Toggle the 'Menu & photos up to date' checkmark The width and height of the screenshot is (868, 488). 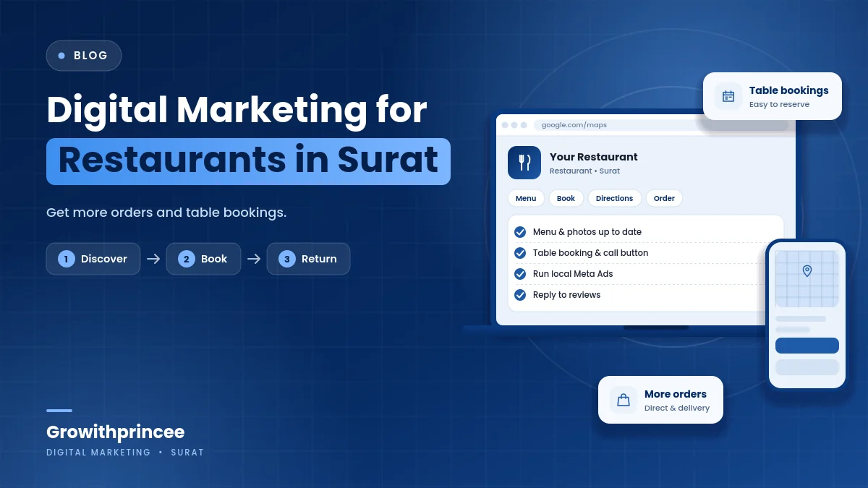tap(520, 232)
